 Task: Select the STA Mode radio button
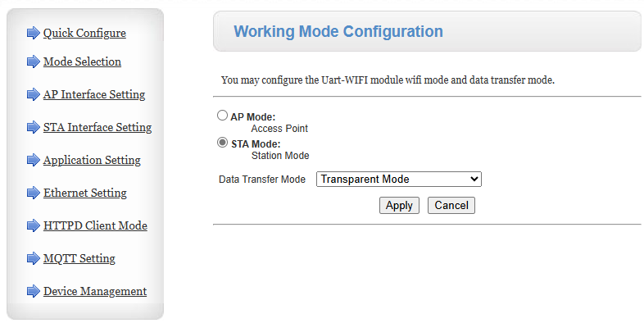click(222, 143)
